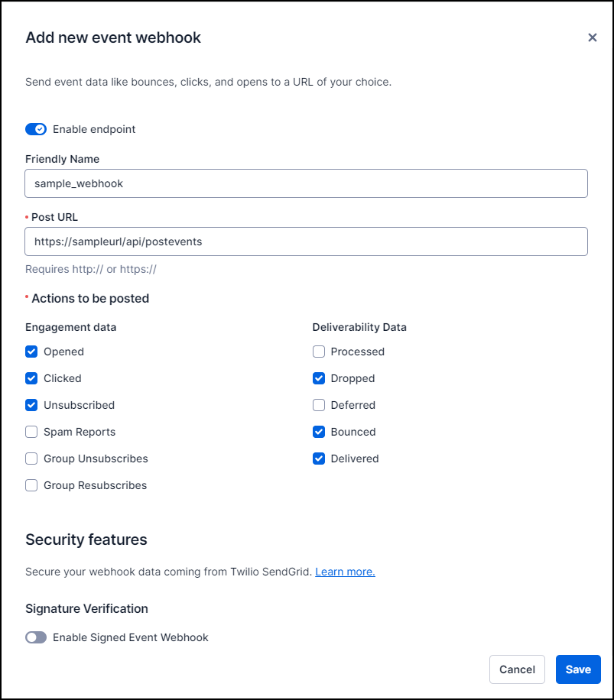Screen dimensions: 614x700
Task: Uncheck the Clicked engagement checkbox
Action: pos(31,378)
